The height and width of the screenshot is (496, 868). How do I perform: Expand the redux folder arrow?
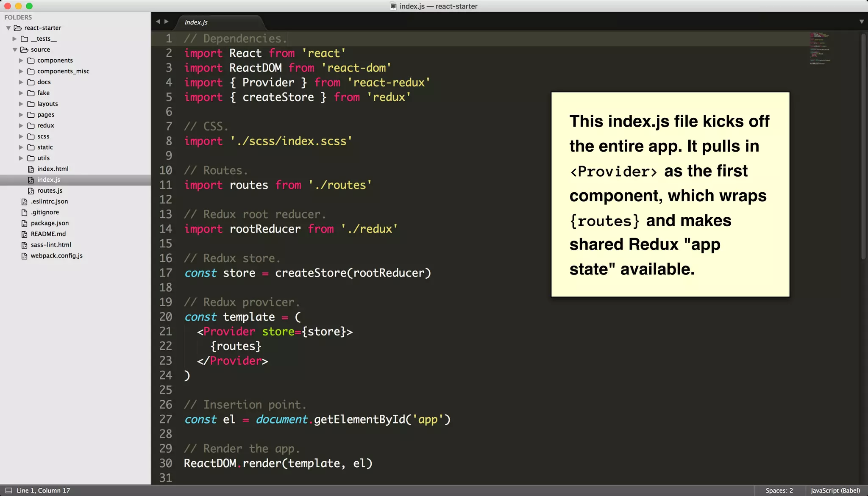point(21,126)
